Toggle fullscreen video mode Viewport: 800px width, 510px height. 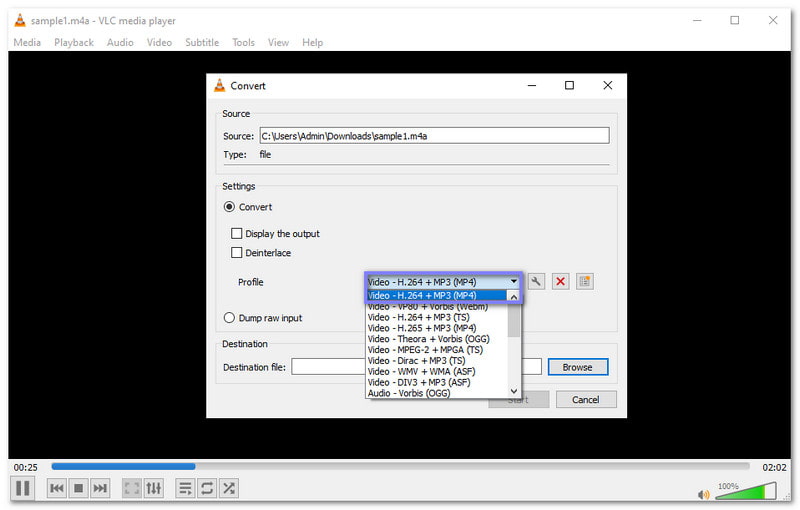click(x=132, y=489)
